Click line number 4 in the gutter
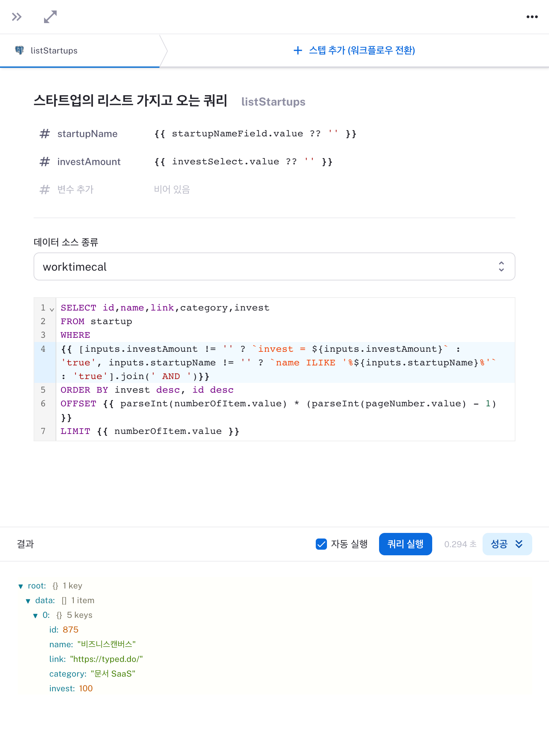This screenshot has height=756, width=549. 43,349
